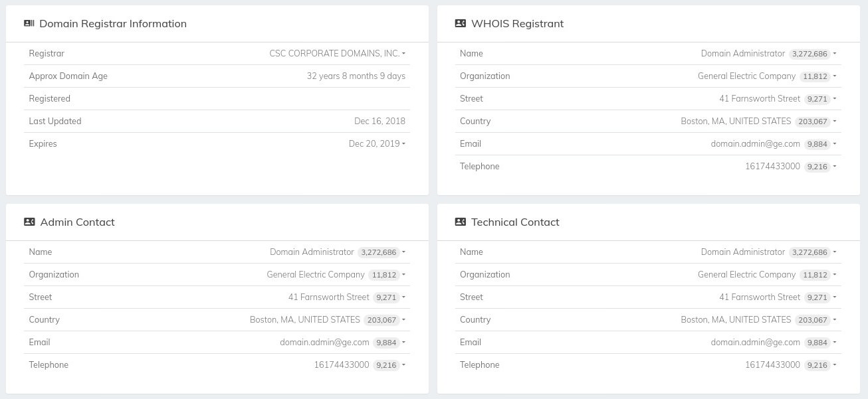The width and height of the screenshot is (868, 399).
Task: Select domain.admin@ge.com in Admin Contact
Action: point(324,342)
